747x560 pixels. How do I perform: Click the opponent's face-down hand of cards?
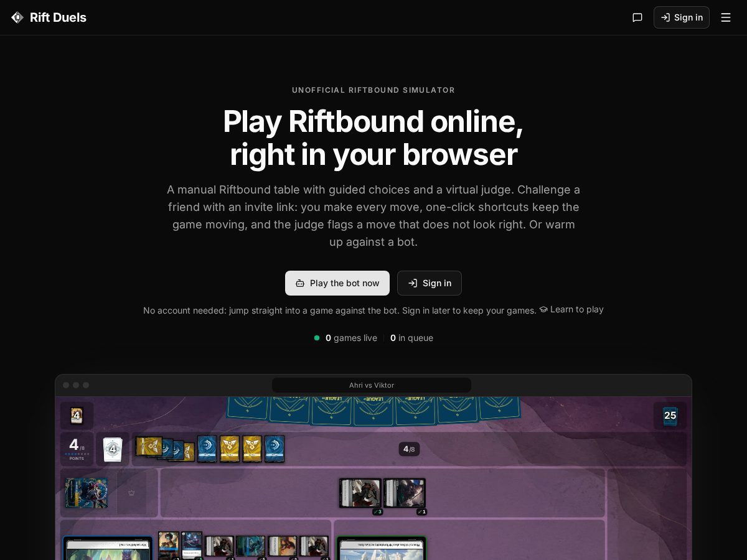[x=374, y=411]
